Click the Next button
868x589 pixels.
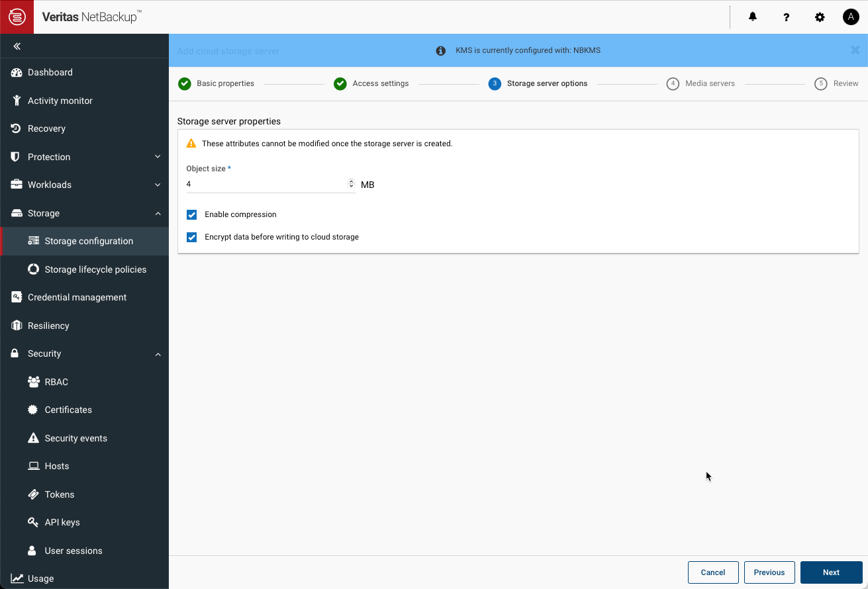point(832,572)
